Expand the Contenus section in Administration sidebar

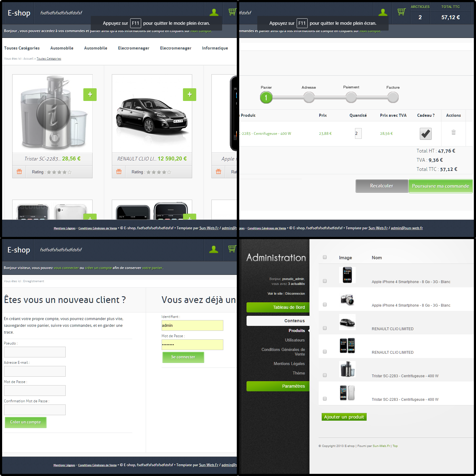click(x=294, y=320)
